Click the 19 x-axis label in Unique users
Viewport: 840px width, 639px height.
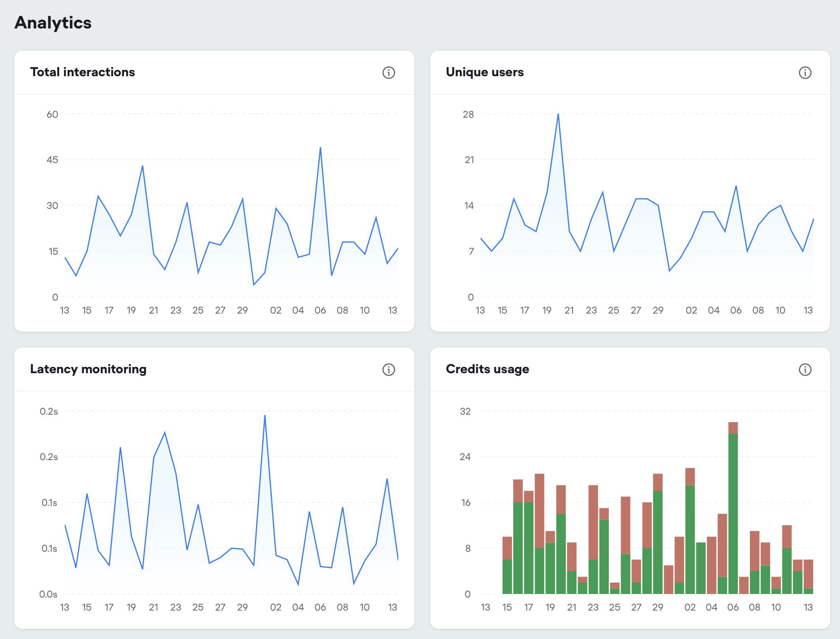[547, 310]
